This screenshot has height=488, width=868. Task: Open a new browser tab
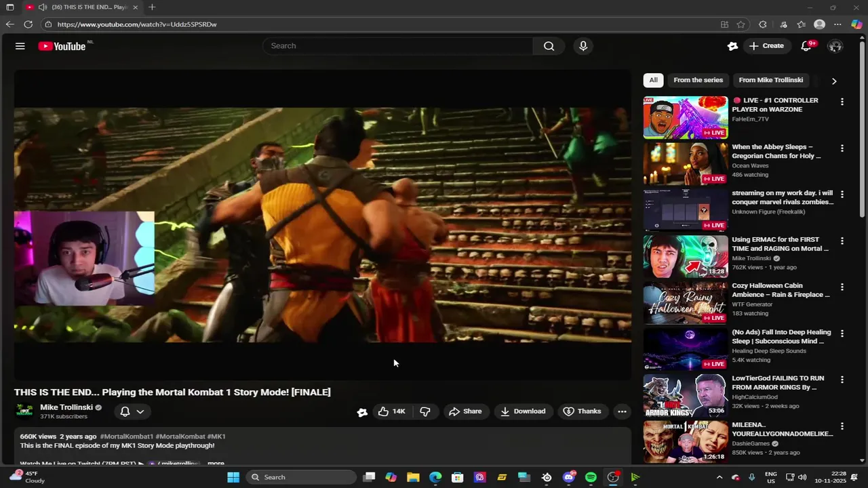152,7
